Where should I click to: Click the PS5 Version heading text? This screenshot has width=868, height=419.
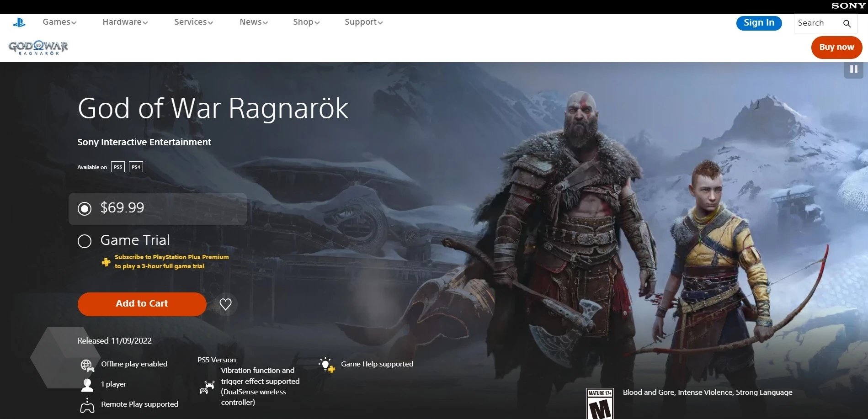217,360
